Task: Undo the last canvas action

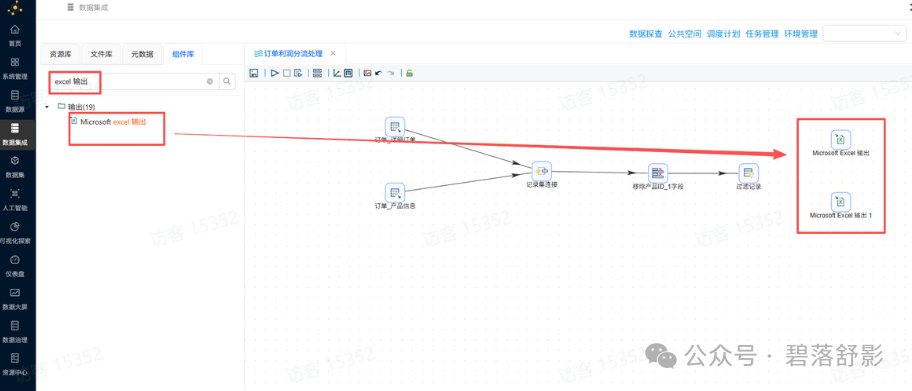Action: [x=378, y=73]
